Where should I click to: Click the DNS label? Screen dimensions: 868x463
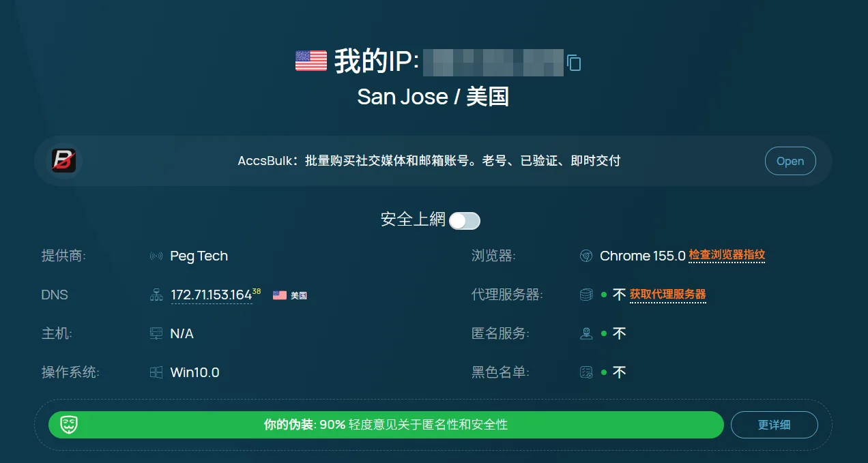[x=55, y=295]
